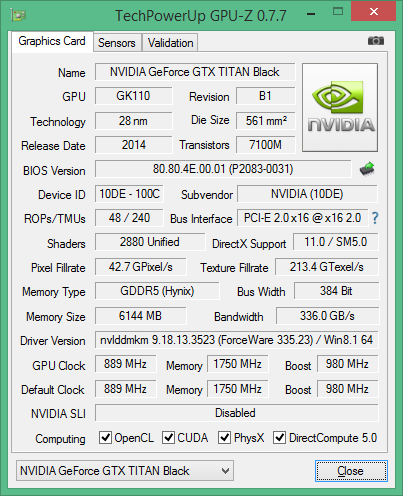Open the GPU selection dropdown
Image resolution: width=403 pixels, height=496 pixels.
[x=125, y=471]
